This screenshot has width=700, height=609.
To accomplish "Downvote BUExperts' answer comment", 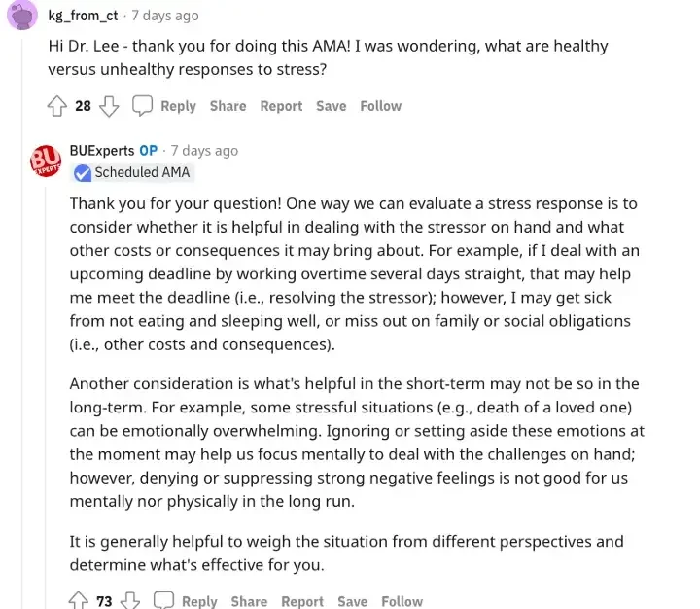I will click(x=130, y=601).
